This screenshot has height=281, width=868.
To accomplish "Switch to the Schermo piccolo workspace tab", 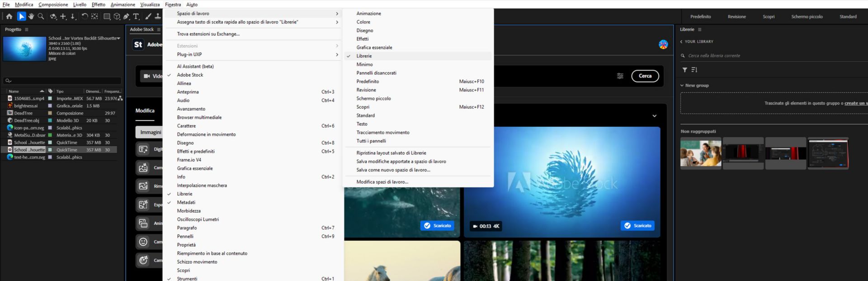I will click(x=807, y=17).
